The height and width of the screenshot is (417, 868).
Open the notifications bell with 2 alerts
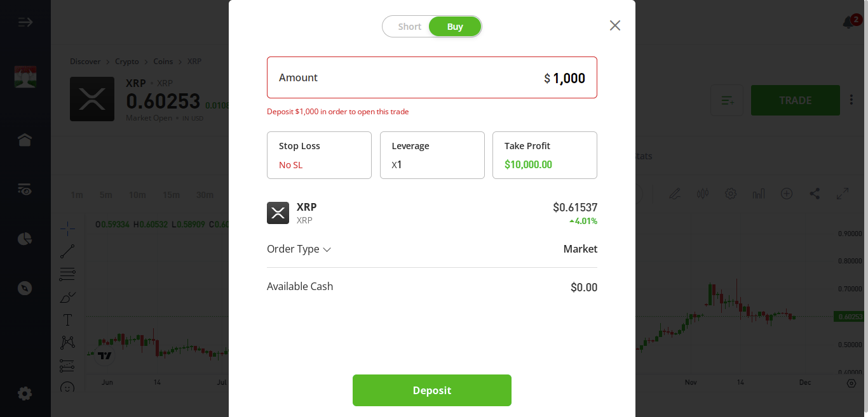(850, 22)
